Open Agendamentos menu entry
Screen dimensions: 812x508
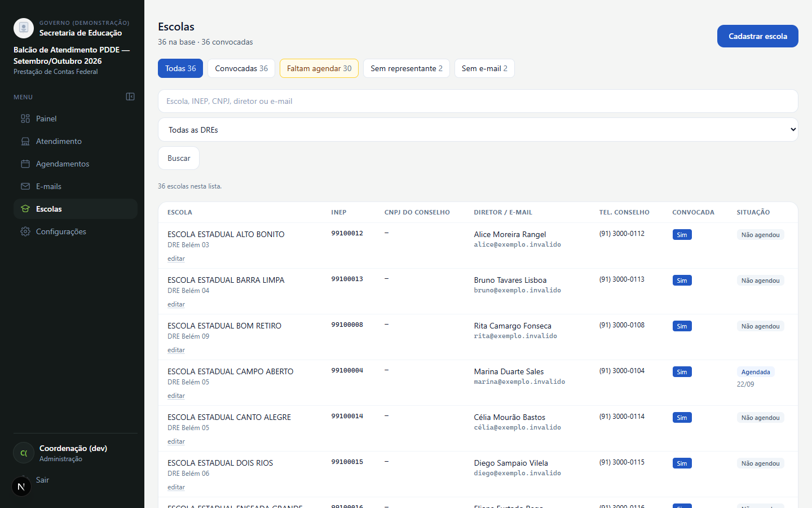[76, 164]
